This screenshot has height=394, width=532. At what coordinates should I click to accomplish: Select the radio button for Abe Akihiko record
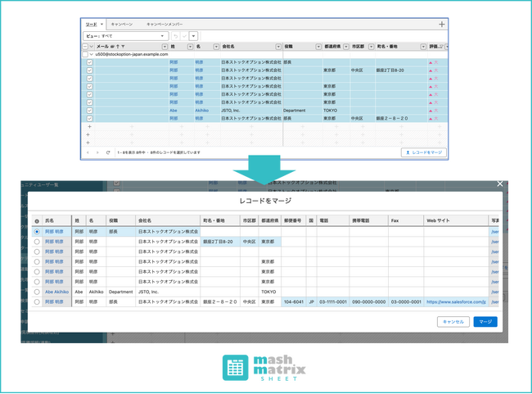36,292
